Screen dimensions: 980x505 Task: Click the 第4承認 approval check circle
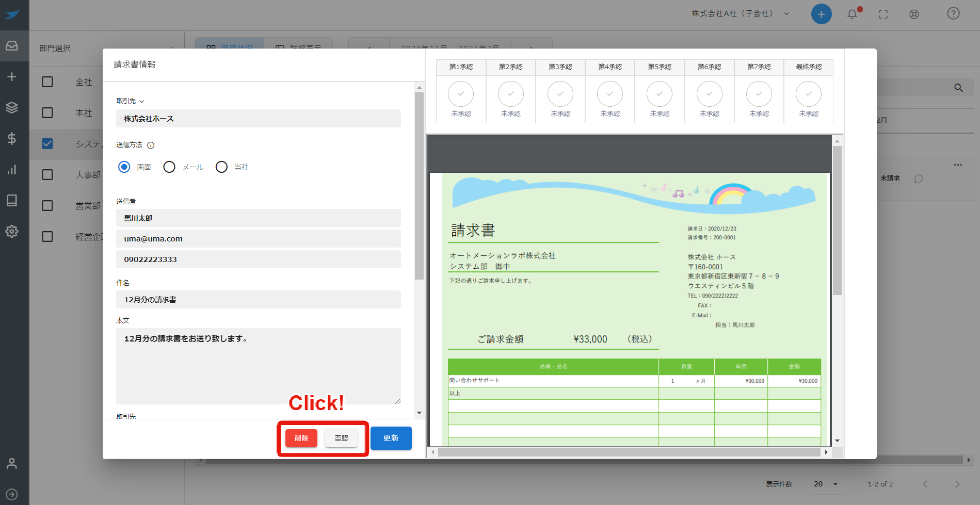click(x=610, y=94)
